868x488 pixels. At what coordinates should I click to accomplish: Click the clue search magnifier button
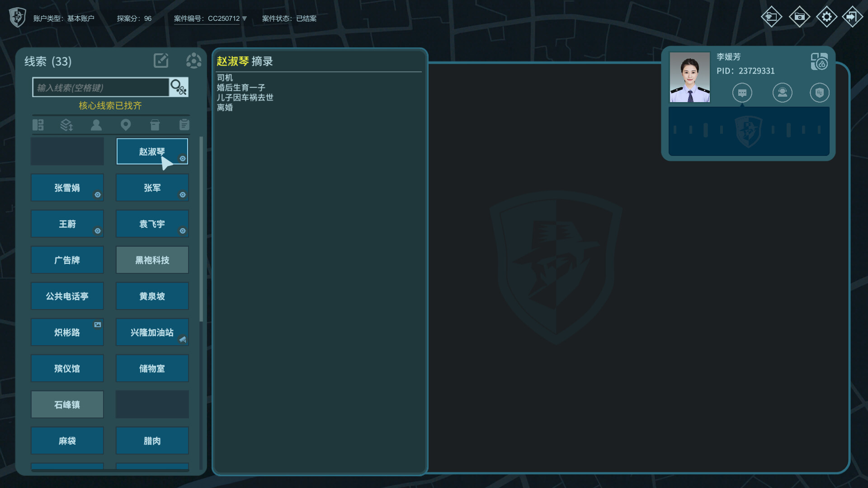[x=179, y=87]
